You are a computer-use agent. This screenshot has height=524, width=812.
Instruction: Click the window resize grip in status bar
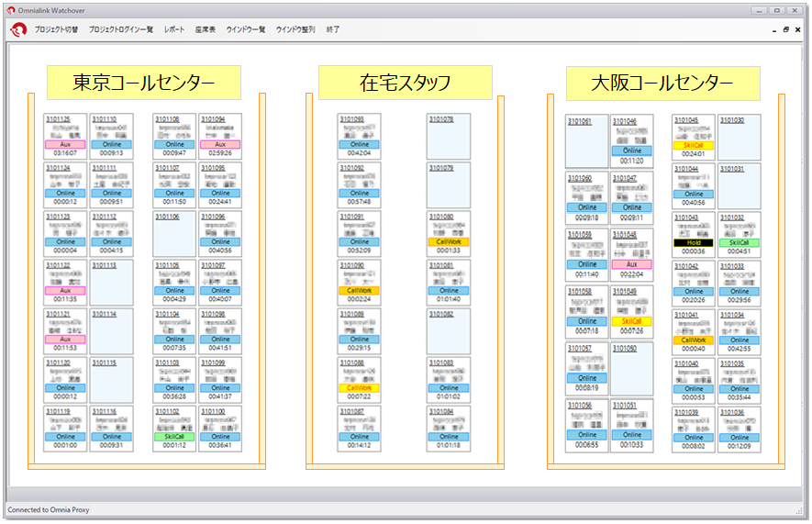tap(799, 511)
